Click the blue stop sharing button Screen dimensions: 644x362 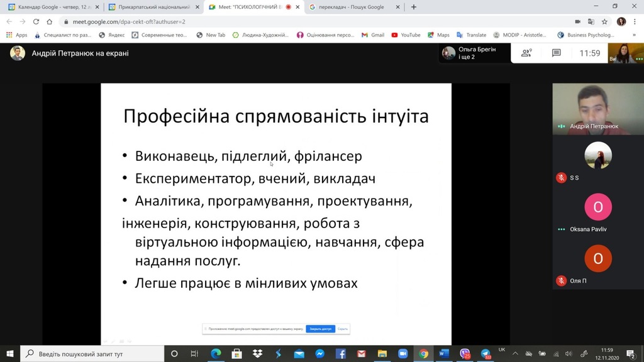tap(320, 329)
